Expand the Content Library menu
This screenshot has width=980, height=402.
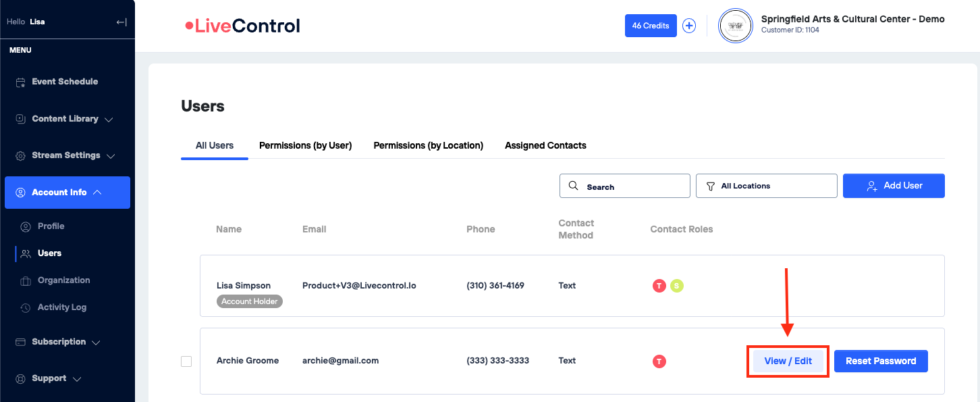pyautogui.click(x=65, y=119)
